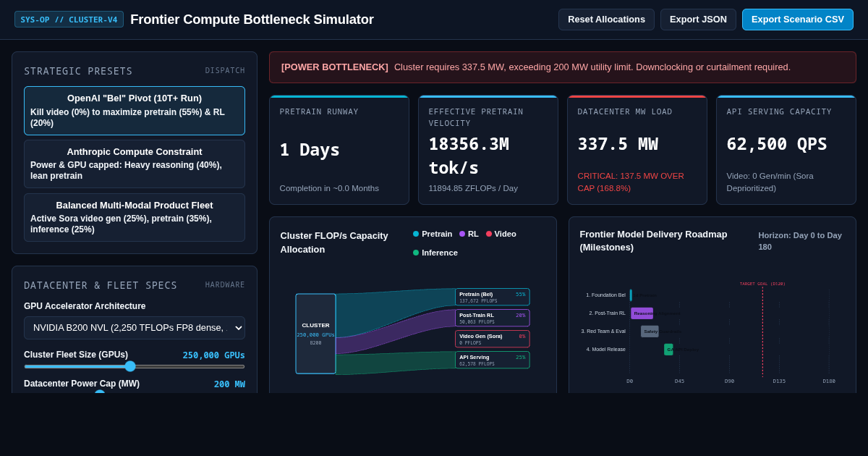Viewport: 868px width, 456px height.
Task: Export Scenario CSV
Action: pos(798,20)
